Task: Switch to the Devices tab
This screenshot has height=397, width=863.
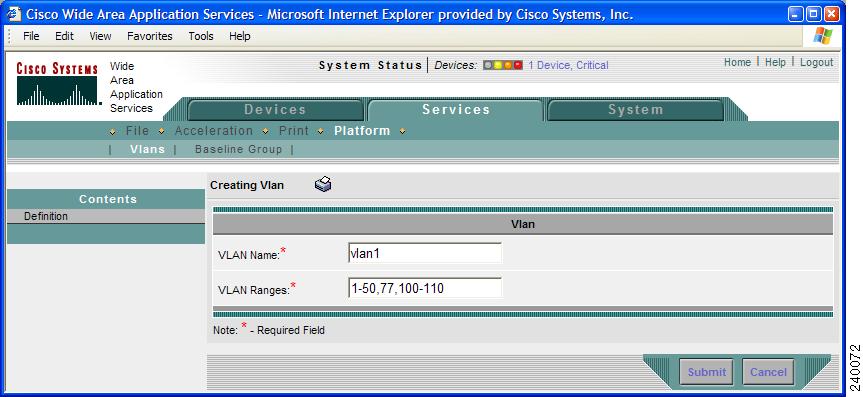Action: tap(275, 110)
